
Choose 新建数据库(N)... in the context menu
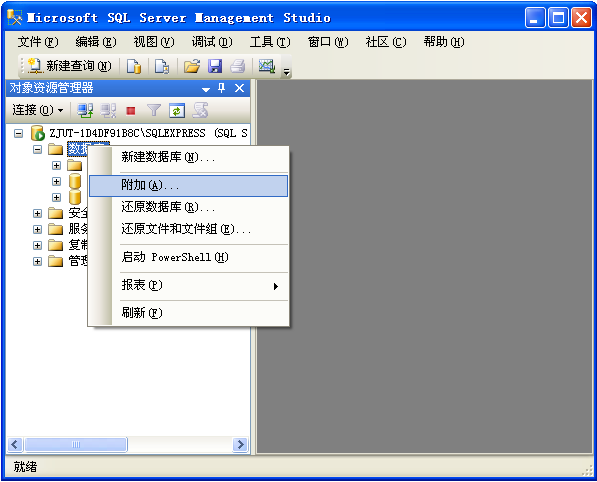(x=188, y=157)
